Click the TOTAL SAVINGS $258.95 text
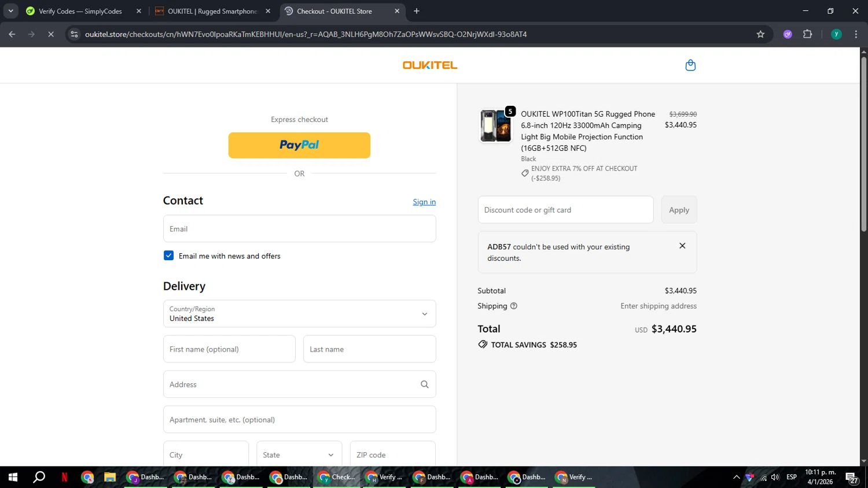Screen dimensions: 868x488 [x=534, y=345]
